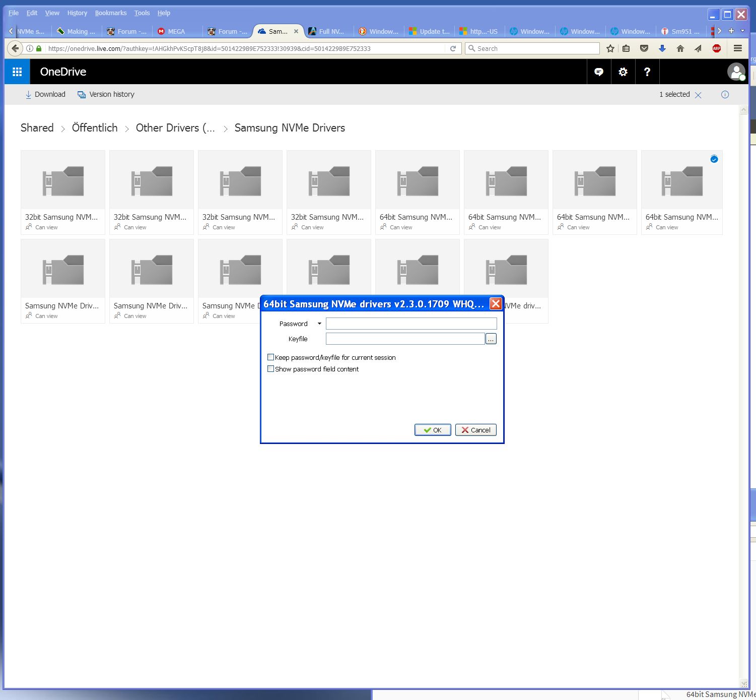Close the Samsung OneDrive tab X
756x700 pixels.
click(296, 31)
